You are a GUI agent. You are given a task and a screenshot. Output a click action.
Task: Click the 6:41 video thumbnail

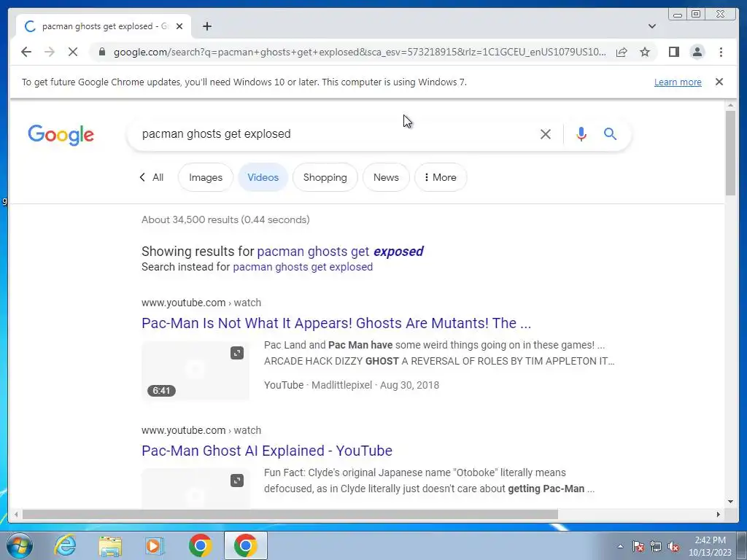click(196, 370)
